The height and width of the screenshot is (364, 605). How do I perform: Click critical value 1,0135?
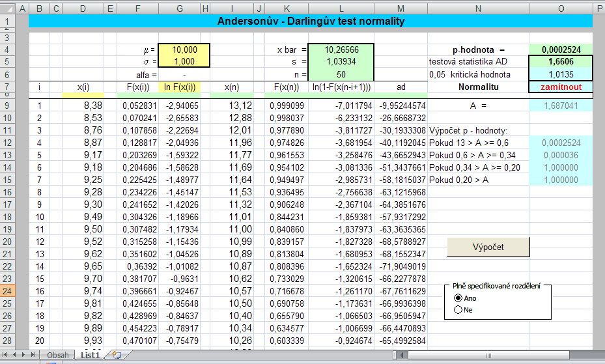(x=561, y=74)
